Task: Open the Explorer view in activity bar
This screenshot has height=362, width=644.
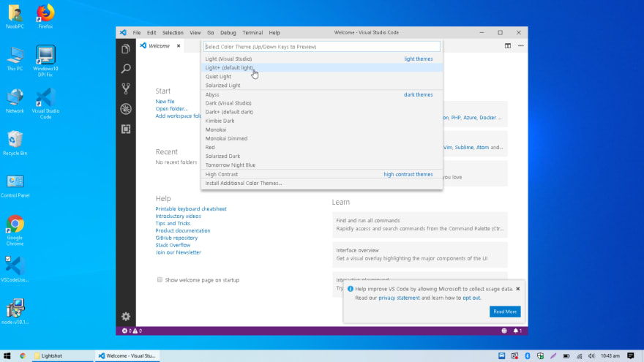Action: pyautogui.click(x=126, y=49)
